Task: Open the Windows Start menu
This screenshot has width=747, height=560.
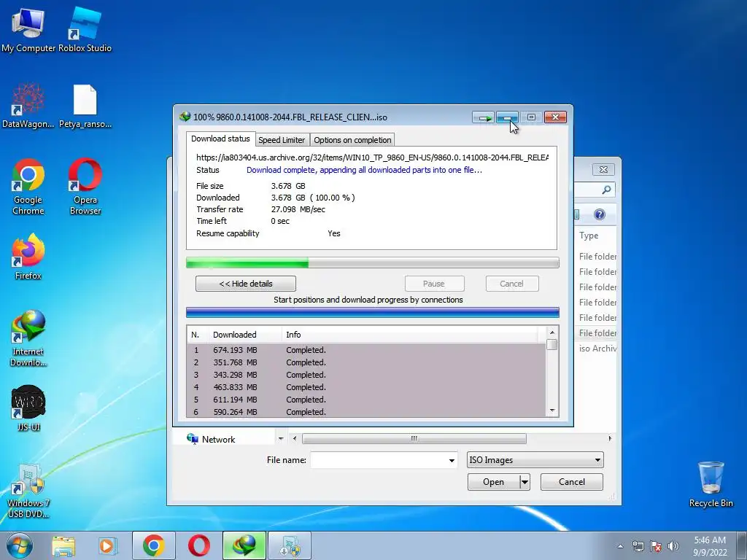Action: pos(20,545)
